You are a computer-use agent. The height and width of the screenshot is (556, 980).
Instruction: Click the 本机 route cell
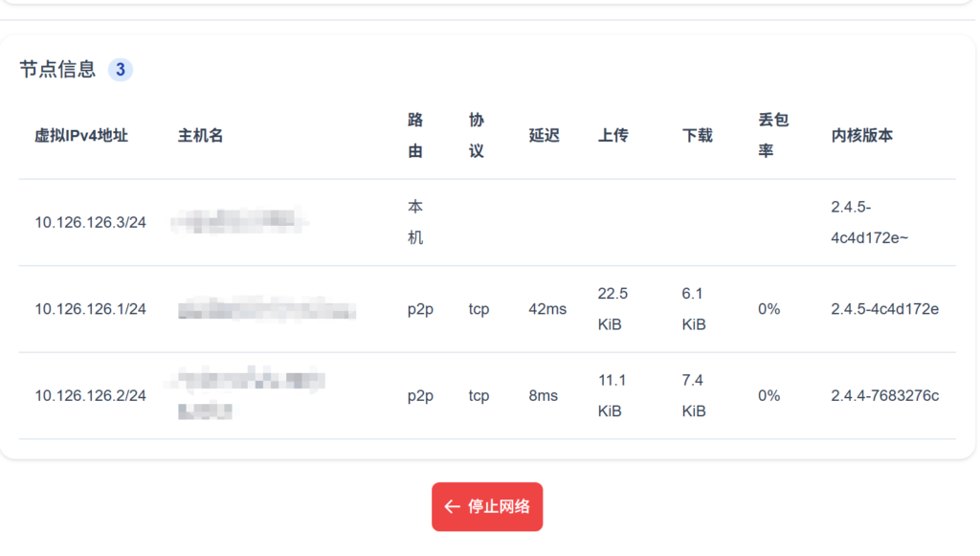[415, 222]
